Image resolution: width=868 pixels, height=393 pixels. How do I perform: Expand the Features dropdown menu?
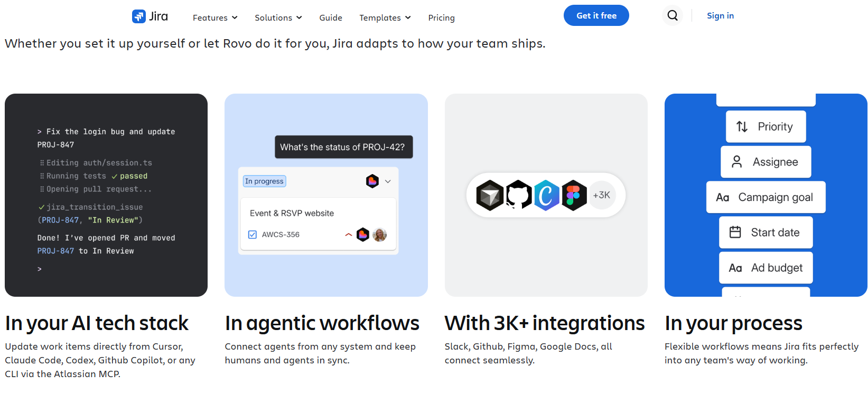point(215,17)
